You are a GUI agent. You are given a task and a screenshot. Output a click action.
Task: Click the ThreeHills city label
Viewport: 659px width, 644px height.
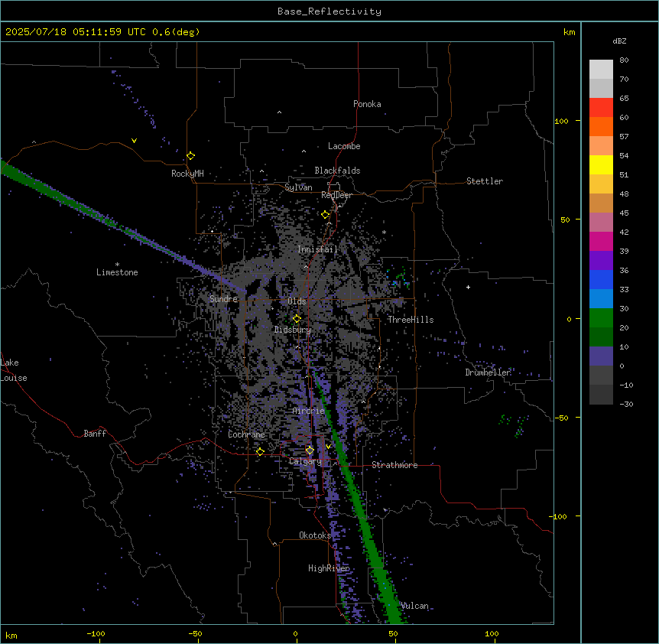(x=411, y=320)
